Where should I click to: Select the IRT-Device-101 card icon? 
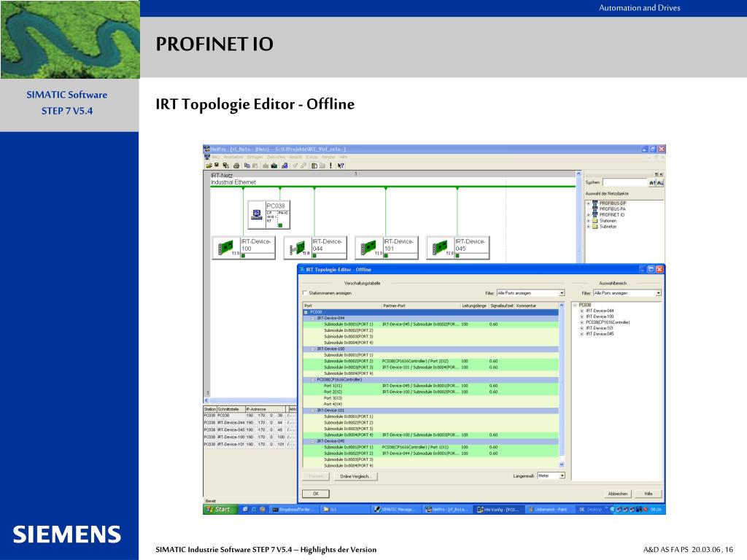368,247
